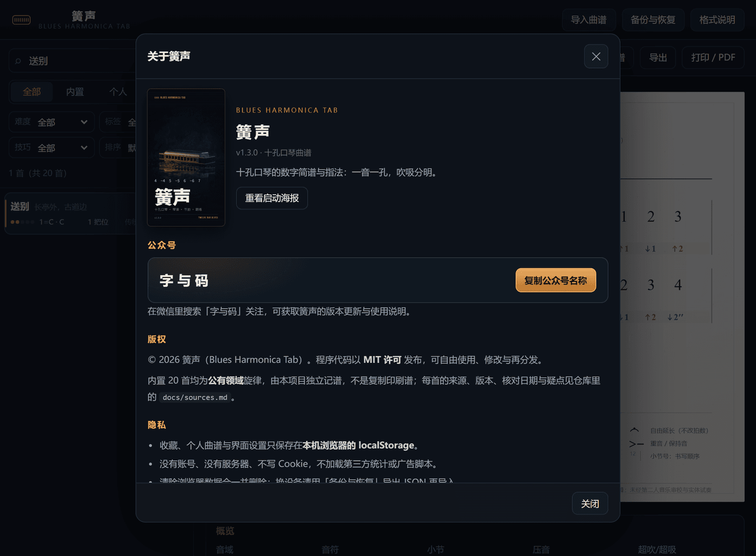Click the 导出 button
The height and width of the screenshot is (556, 756).
click(658, 57)
